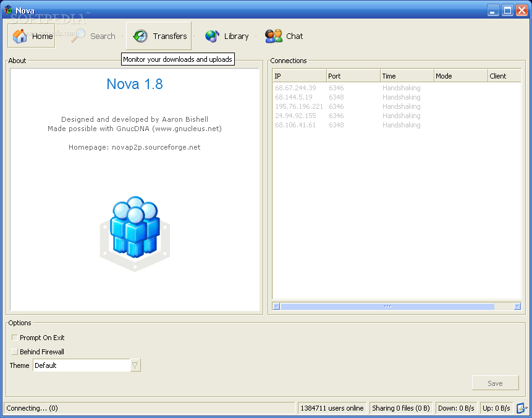Sort connections by Mode column header
The width and height of the screenshot is (532, 418).
(460, 76)
